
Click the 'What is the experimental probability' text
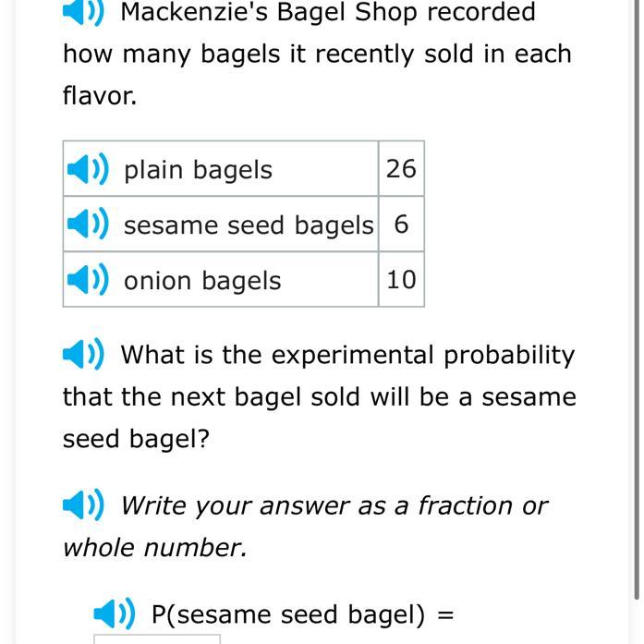(347, 356)
